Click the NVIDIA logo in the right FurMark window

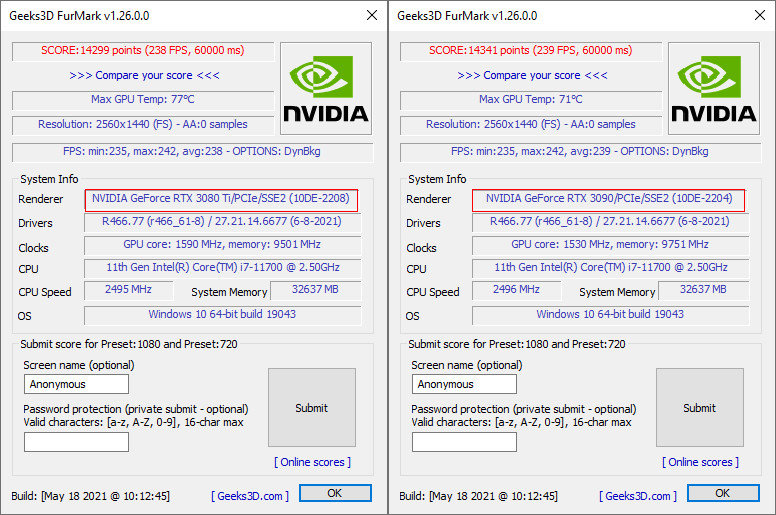pos(714,88)
